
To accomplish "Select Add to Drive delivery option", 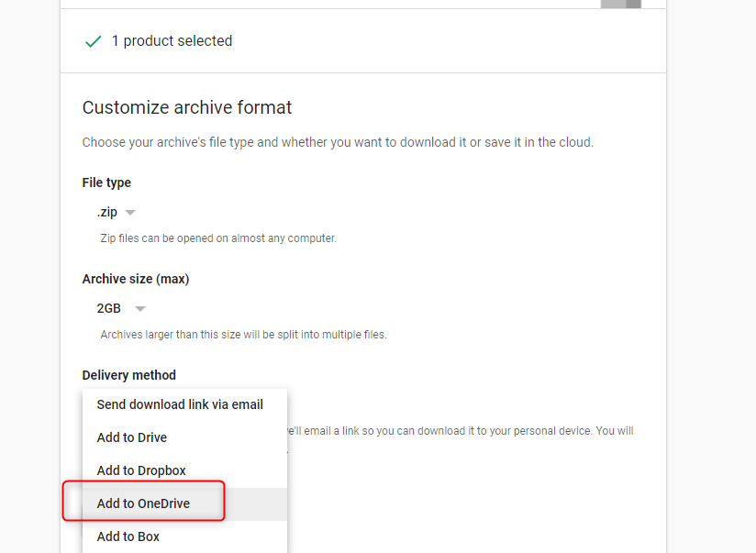I will (132, 437).
